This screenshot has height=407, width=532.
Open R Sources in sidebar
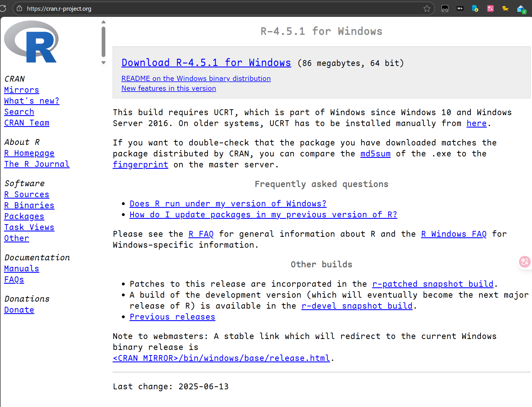[27, 194]
